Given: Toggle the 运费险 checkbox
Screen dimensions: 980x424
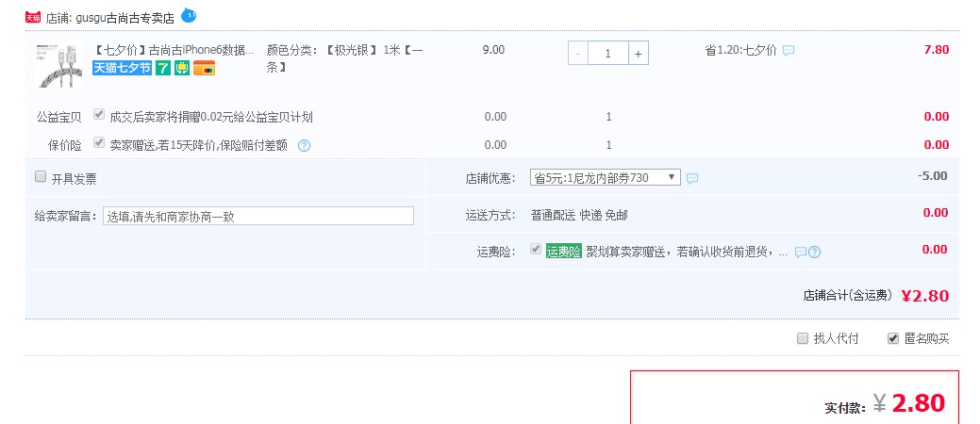Looking at the screenshot, I should click(x=536, y=249).
